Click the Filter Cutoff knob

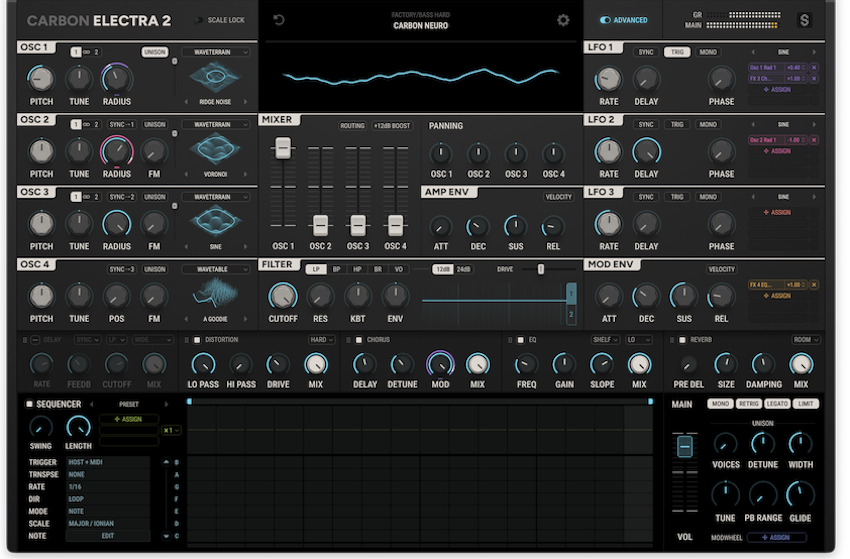click(x=283, y=296)
